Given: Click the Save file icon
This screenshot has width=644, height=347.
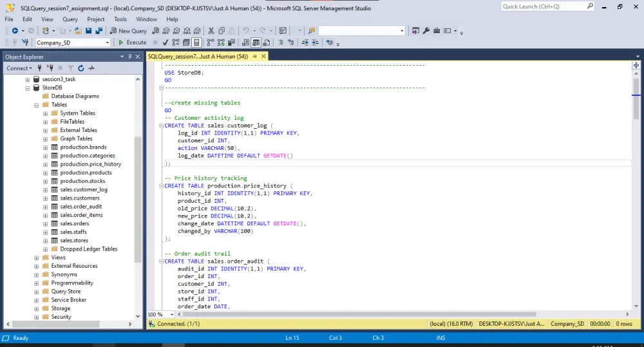Looking at the screenshot, I should [x=88, y=31].
